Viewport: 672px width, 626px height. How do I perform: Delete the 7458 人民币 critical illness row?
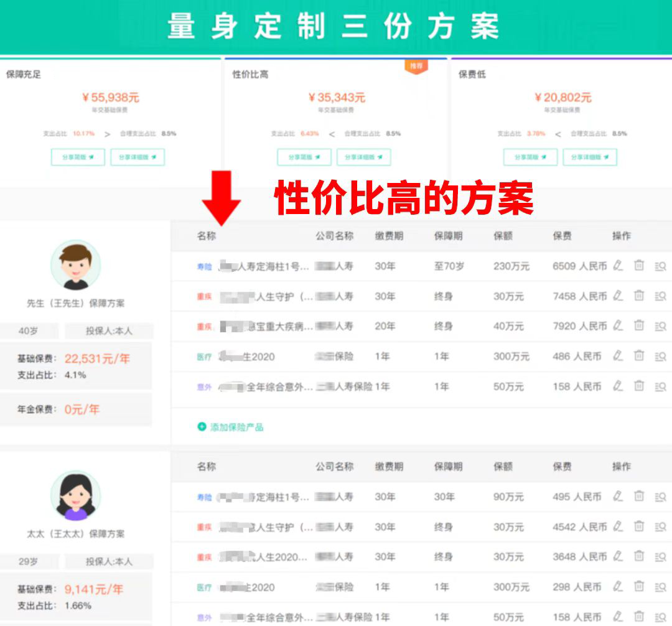point(639,296)
